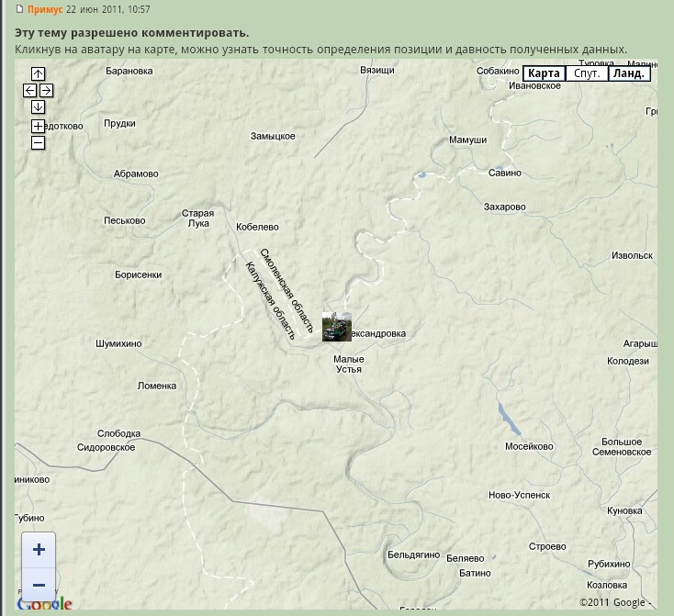Screen dimensions: 674x616
Task: Click large blue minus zoom button
Action: point(39,585)
